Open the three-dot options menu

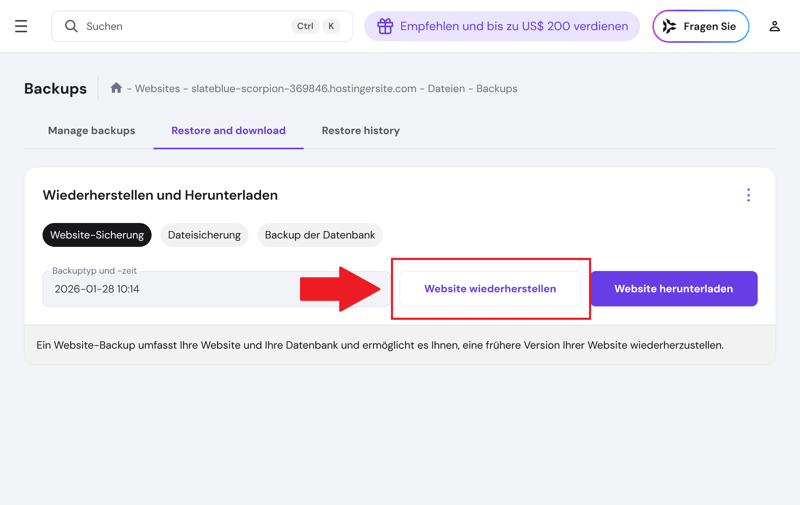pos(748,195)
